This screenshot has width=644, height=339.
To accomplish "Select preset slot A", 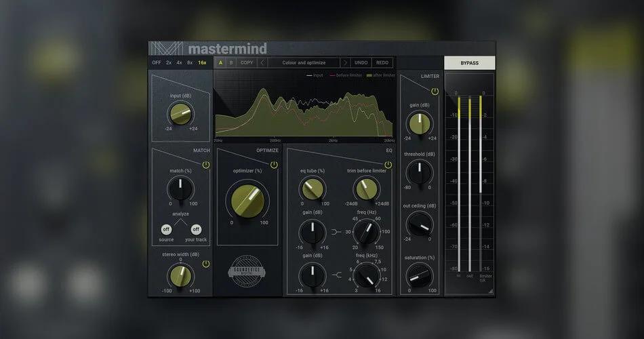I will click(220, 62).
